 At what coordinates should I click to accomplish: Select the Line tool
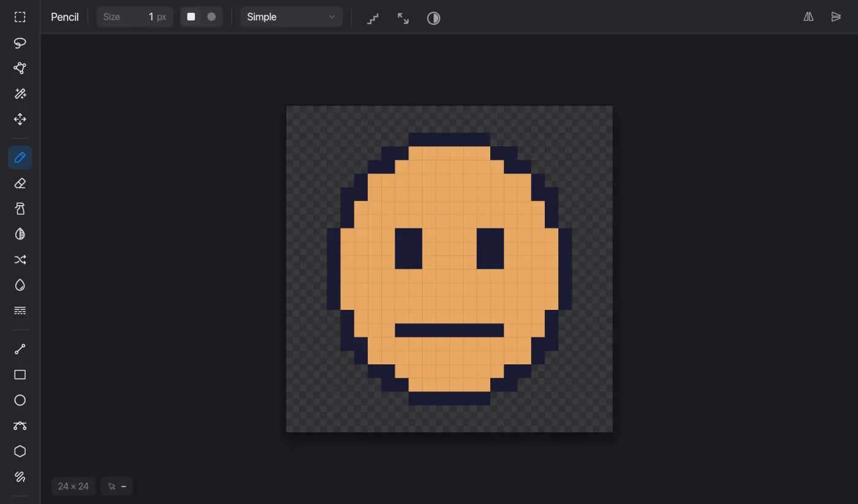coord(20,349)
